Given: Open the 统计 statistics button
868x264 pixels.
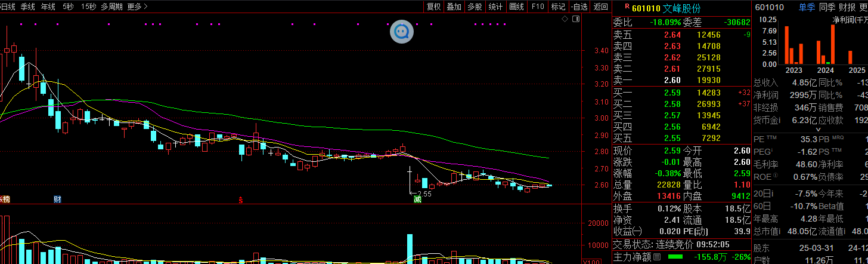Looking at the screenshot, I should (x=495, y=7).
